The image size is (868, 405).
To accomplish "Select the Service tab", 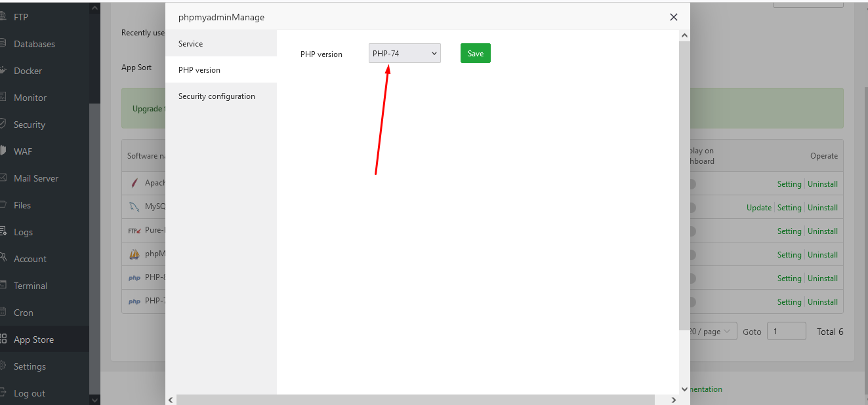I will pyautogui.click(x=221, y=43).
